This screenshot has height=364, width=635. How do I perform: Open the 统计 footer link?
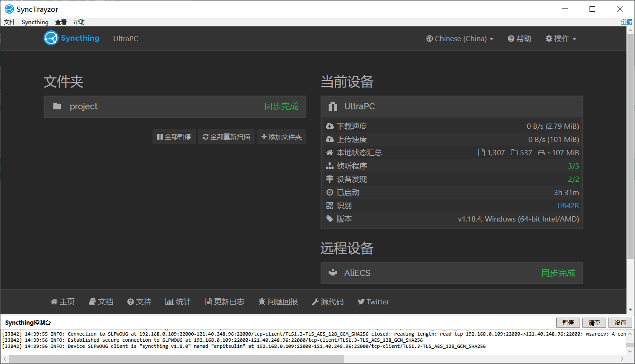pyautogui.click(x=178, y=302)
